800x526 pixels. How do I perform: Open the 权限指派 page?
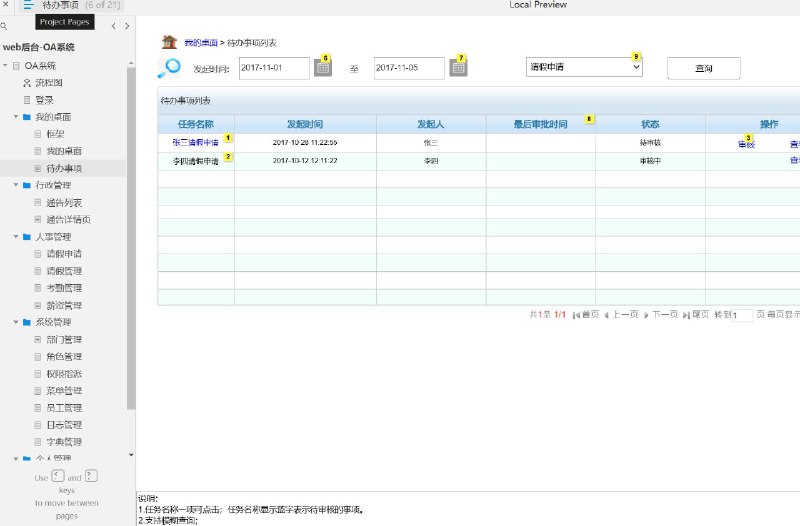point(64,373)
